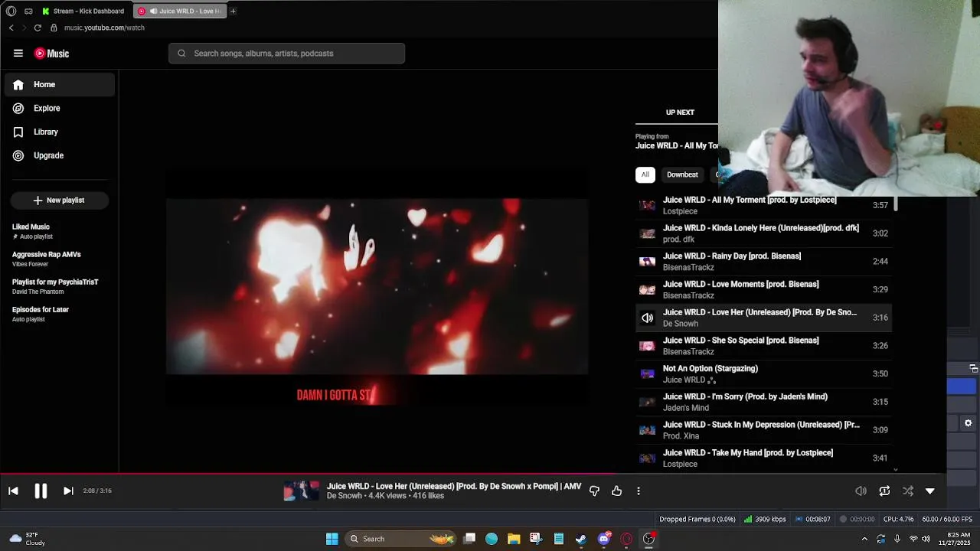
Task: Open Opera browser from taskbar
Action: 626,539
